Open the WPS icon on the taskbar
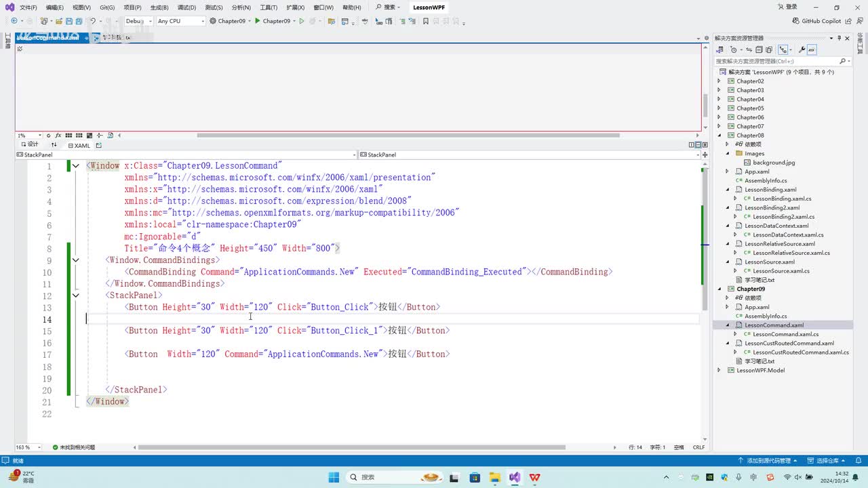Viewport: 868px width, 488px height. [535, 477]
